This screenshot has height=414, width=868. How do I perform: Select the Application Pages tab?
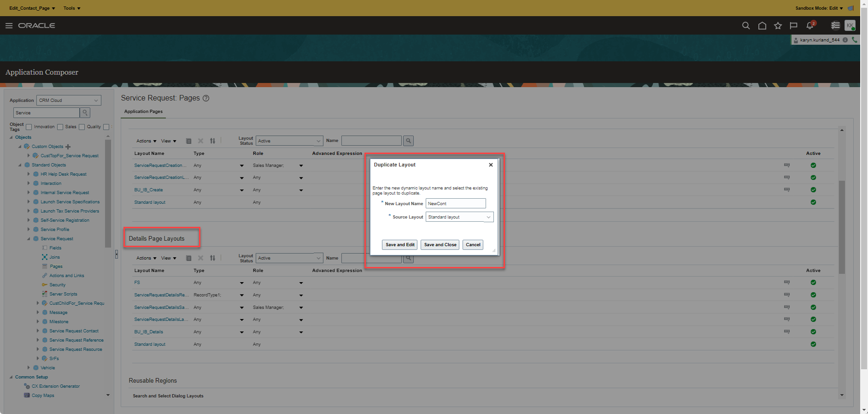143,112
